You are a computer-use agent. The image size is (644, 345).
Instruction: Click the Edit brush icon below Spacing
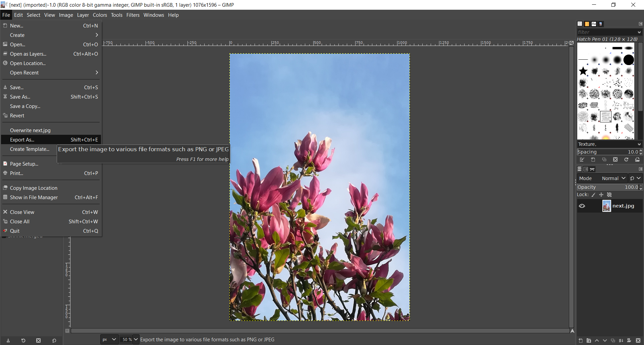582,160
